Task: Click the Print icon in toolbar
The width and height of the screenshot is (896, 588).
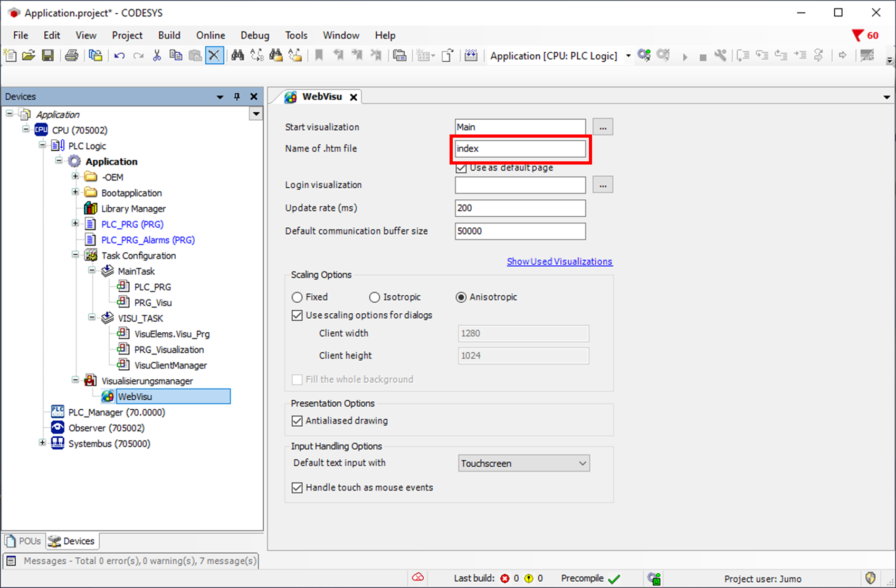Action: [72, 55]
